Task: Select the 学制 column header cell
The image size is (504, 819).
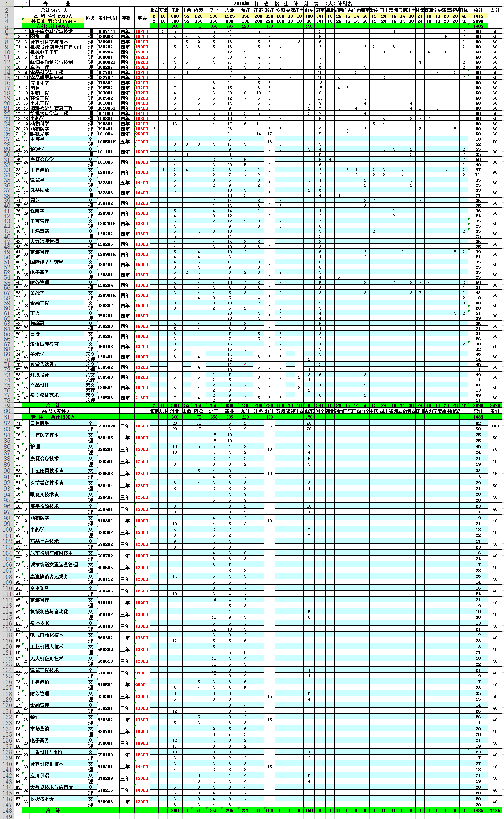Action: point(127,18)
